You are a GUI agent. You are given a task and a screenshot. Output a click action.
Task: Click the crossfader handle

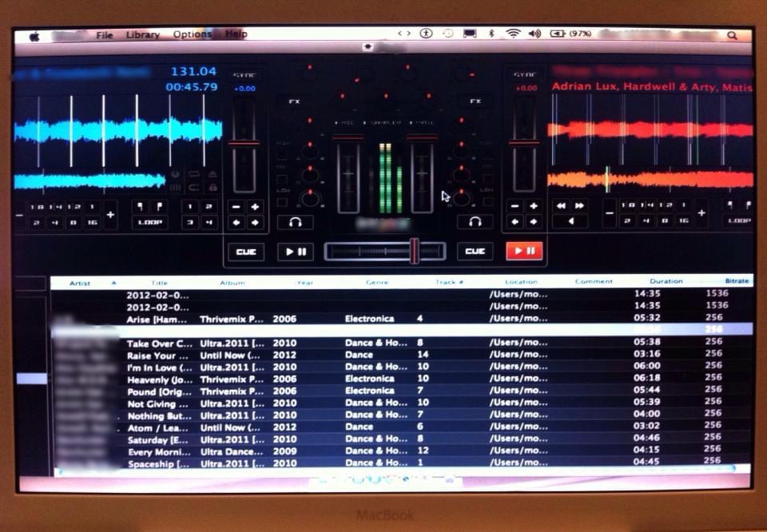click(415, 252)
